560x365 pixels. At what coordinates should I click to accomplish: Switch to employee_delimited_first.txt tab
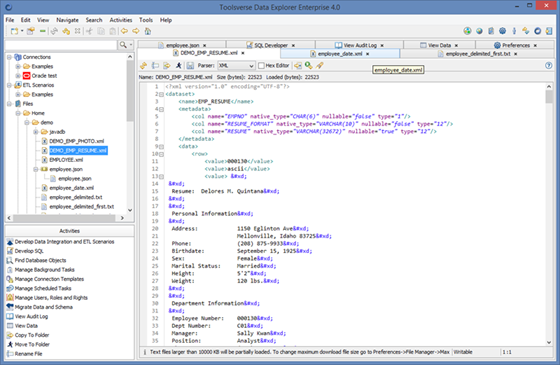(x=478, y=54)
